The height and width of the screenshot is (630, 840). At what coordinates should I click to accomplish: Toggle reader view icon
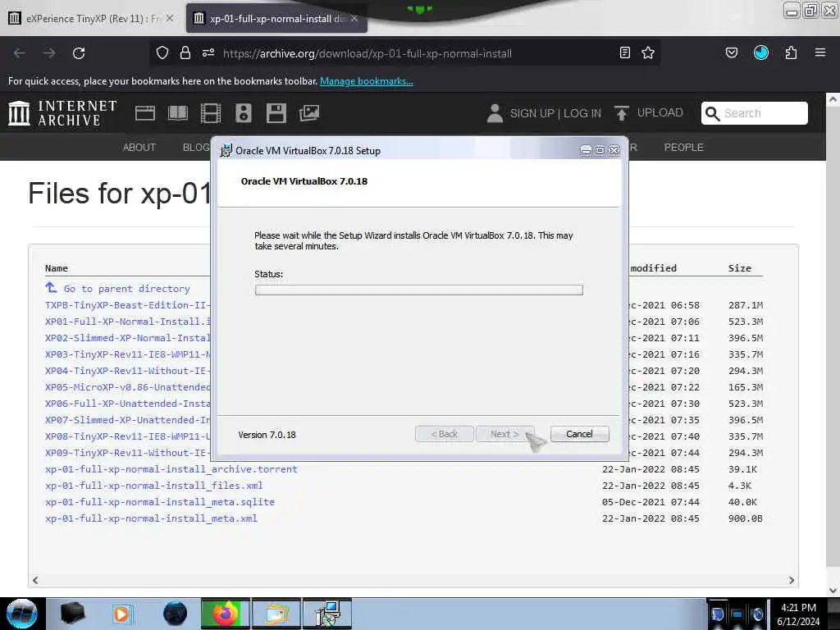624,52
